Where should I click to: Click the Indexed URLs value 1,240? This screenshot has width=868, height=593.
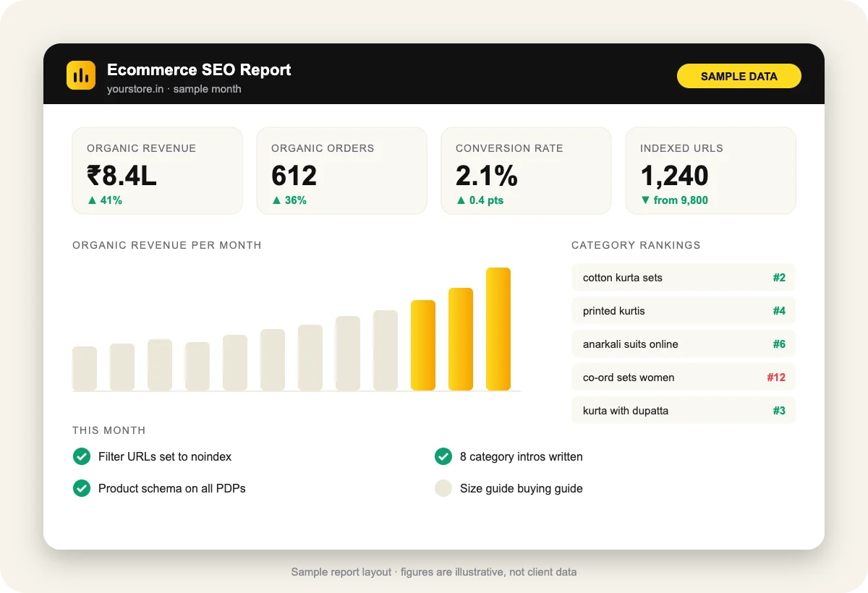(674, 176)
